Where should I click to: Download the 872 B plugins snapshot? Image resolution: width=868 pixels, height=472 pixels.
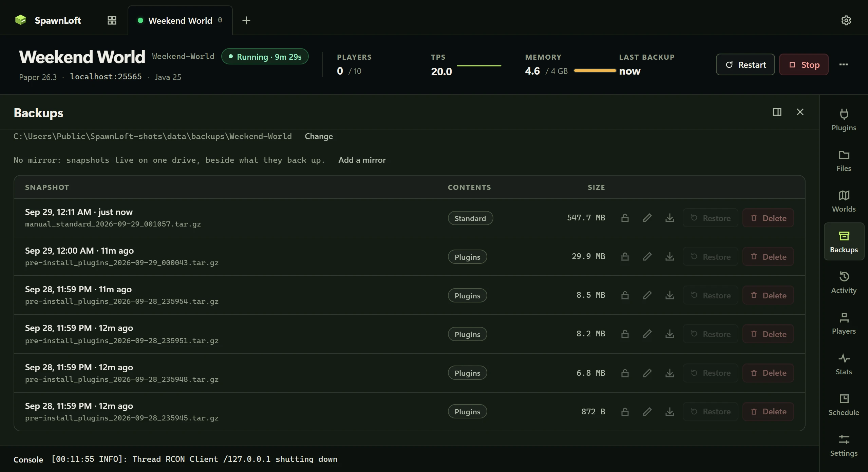(x=669, y=412)
